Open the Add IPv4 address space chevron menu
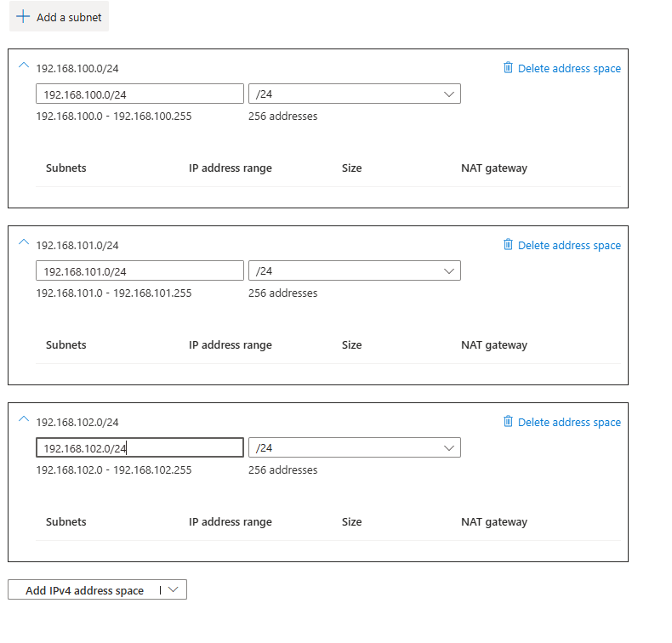The width and height of the screenshot is (672, 643). coord(174,590)
